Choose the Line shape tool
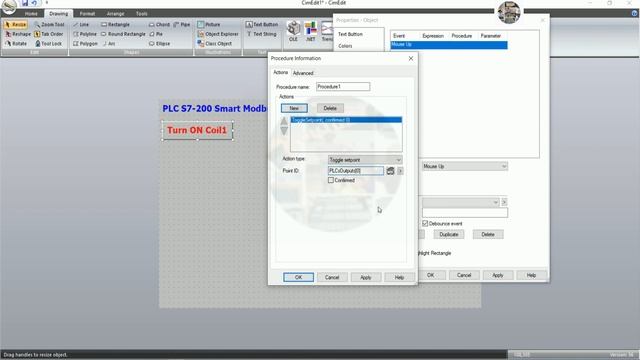640x360 pixels. pos(81,24)
